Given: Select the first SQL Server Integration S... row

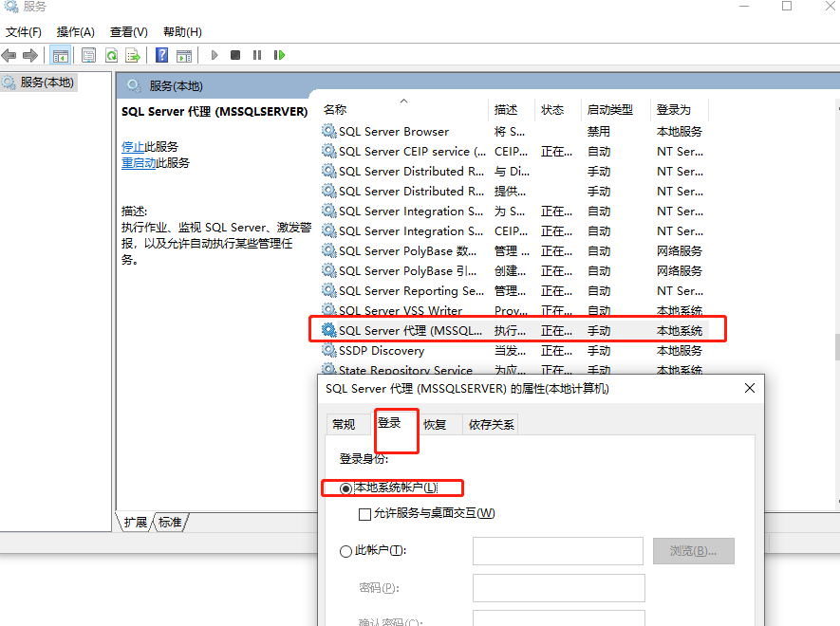Looking at the screenshot, I should [x=514, y=211].
